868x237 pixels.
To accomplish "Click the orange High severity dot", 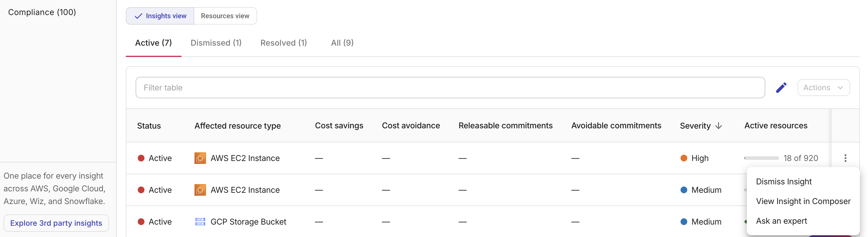I will click(x=684, y=158).
